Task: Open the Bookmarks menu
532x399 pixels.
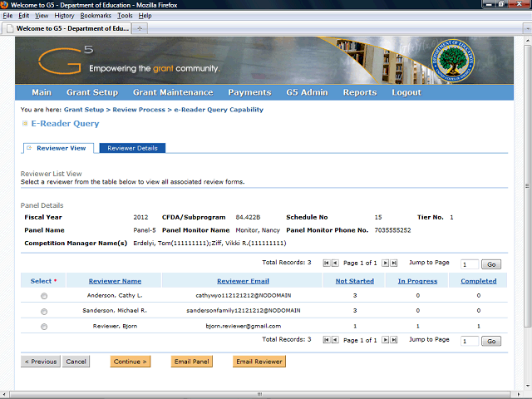Action: click(x=96, y=16)
